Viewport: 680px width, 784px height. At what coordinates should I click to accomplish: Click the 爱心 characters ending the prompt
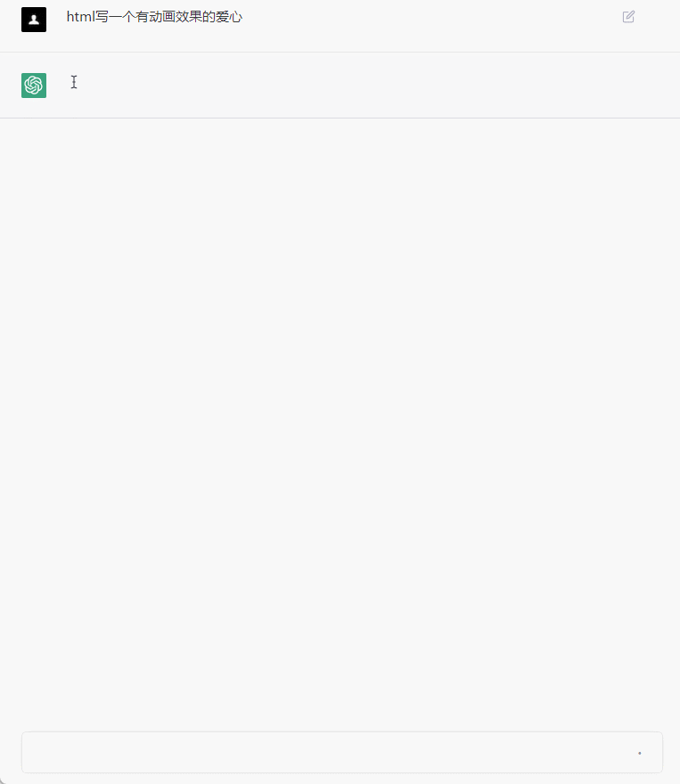pyautogui.click(x=230, y=17)
